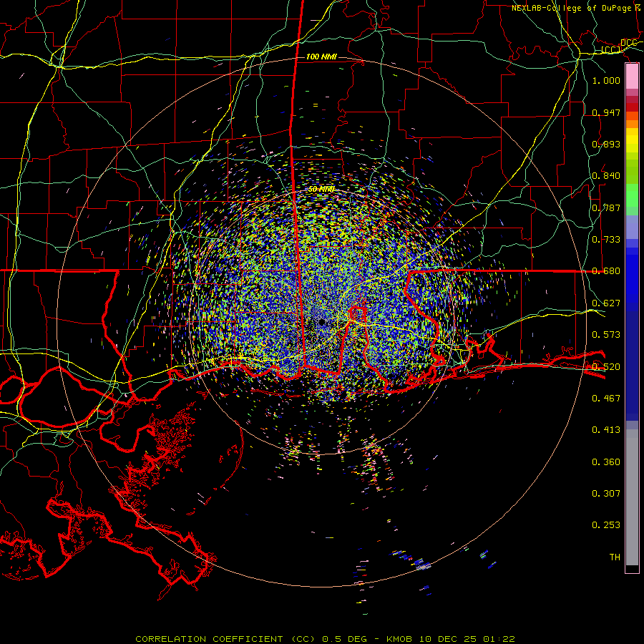
Task: Click the "0.520" color scale value
Action: [606, 367]
